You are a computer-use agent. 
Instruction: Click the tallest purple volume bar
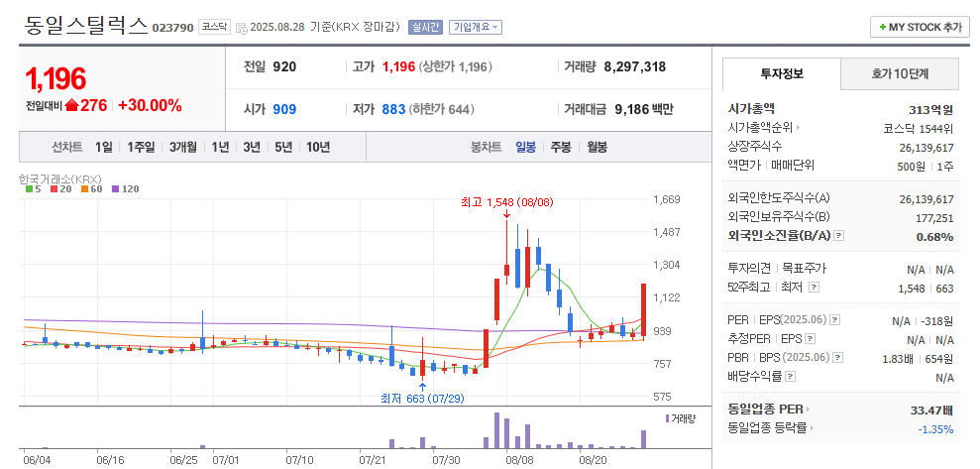click(496, 430)
